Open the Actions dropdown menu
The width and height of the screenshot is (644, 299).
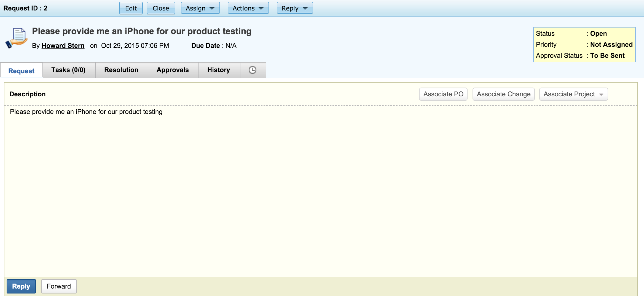pos(248,8)
